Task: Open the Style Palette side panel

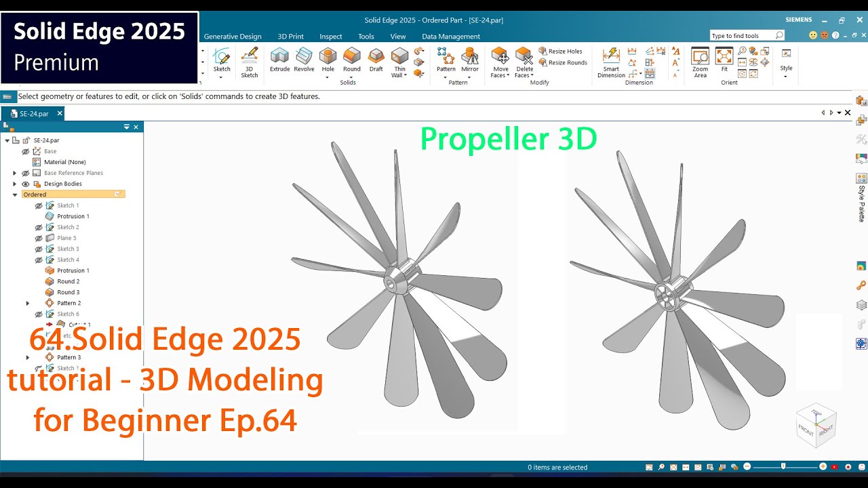Action: coord(861,197)
